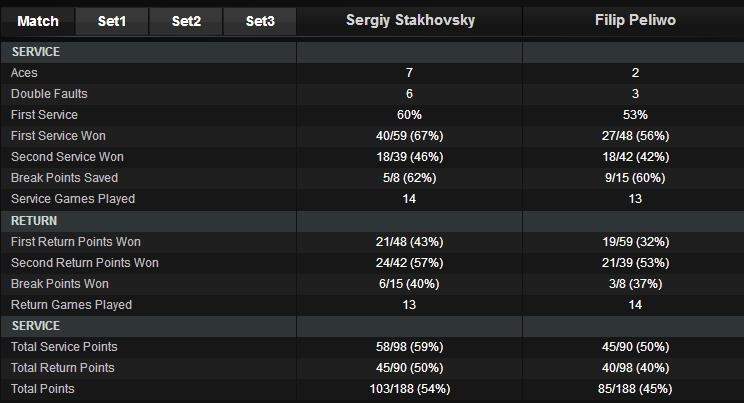Select the Double Faults row label
744x403 pixels.
pos(48,94)
